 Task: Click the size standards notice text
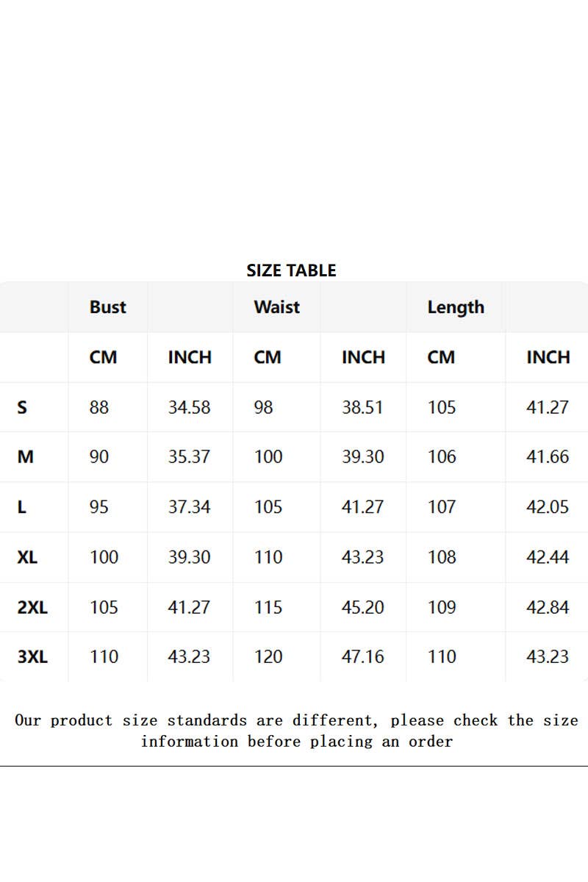click(x=296, y=731)
